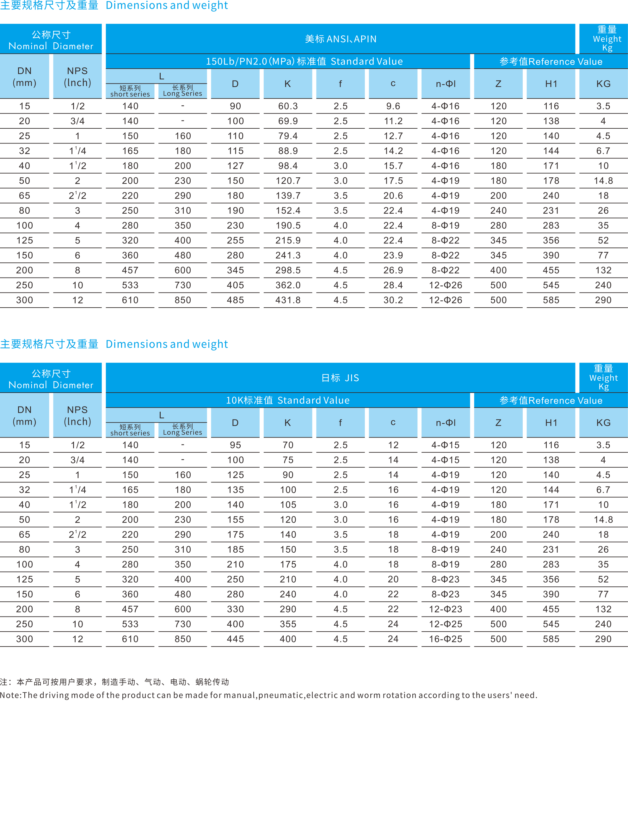
Task: Click the K value 431.8
Action: point(288,300)
